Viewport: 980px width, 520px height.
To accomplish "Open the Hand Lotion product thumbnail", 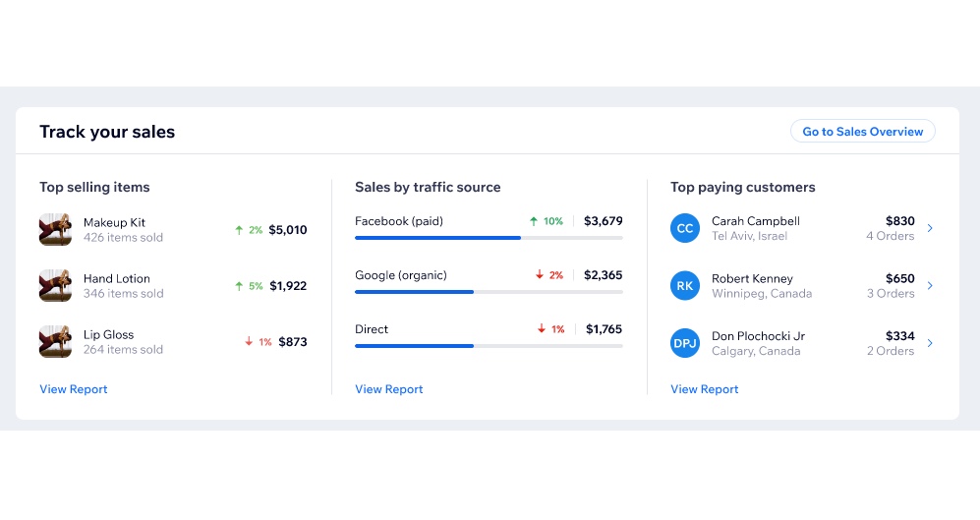I will (x=55, y=286).
